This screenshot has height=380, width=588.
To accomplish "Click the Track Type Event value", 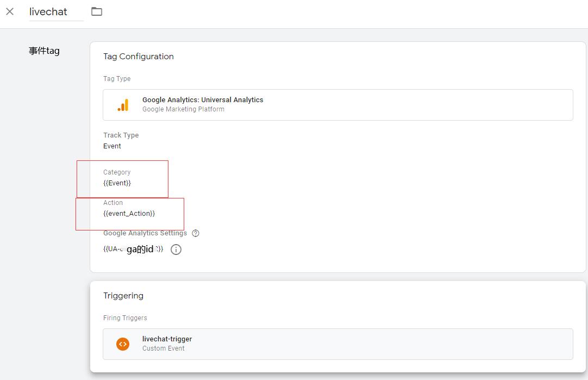I will tap(112, 146).
